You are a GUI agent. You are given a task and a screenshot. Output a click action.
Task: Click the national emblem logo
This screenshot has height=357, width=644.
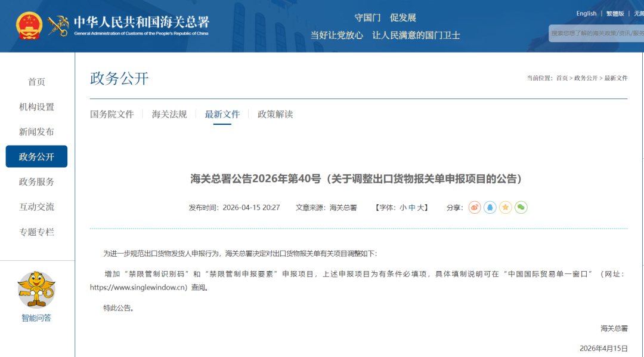tap(29, 26)
